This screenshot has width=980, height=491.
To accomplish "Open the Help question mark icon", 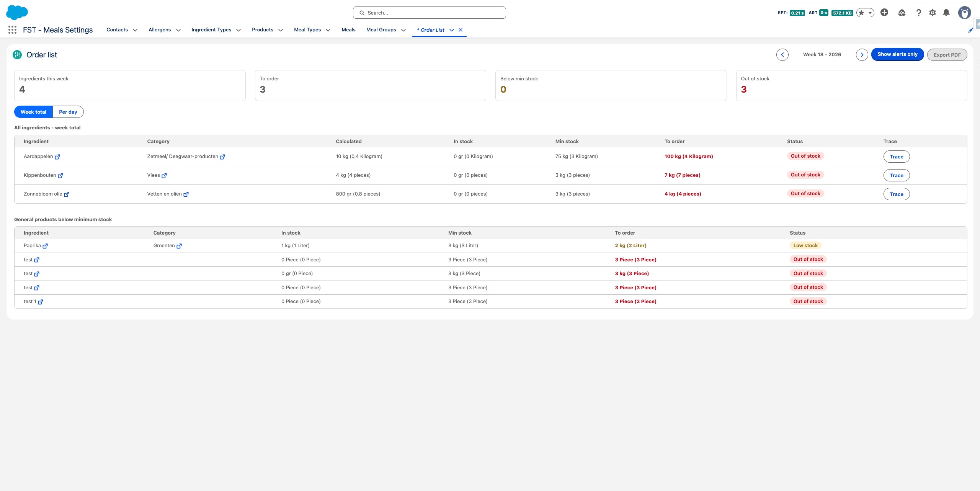I will coord(918,13).
